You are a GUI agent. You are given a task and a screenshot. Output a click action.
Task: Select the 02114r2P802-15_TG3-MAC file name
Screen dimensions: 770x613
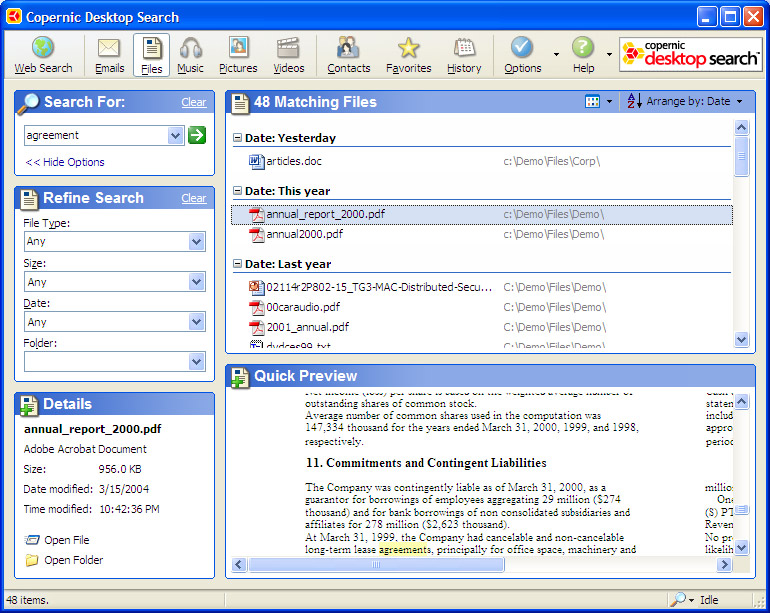[x=379, y=287]
